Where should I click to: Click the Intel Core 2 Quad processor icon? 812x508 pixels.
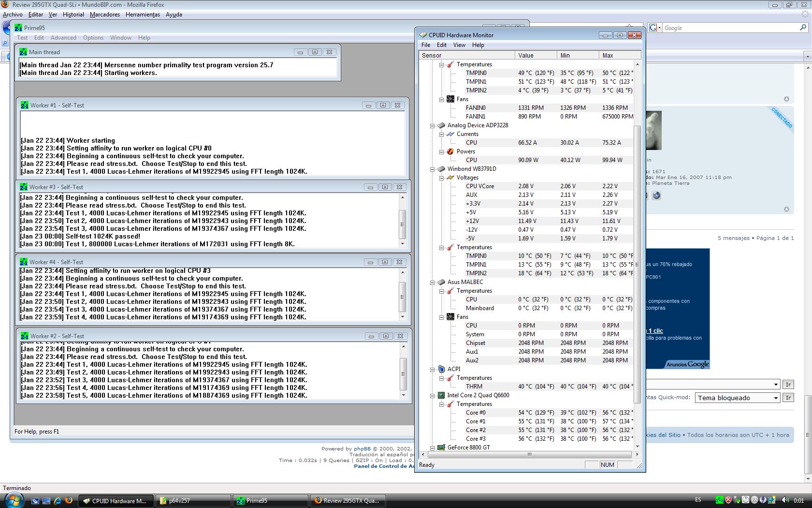pos(441,395)
